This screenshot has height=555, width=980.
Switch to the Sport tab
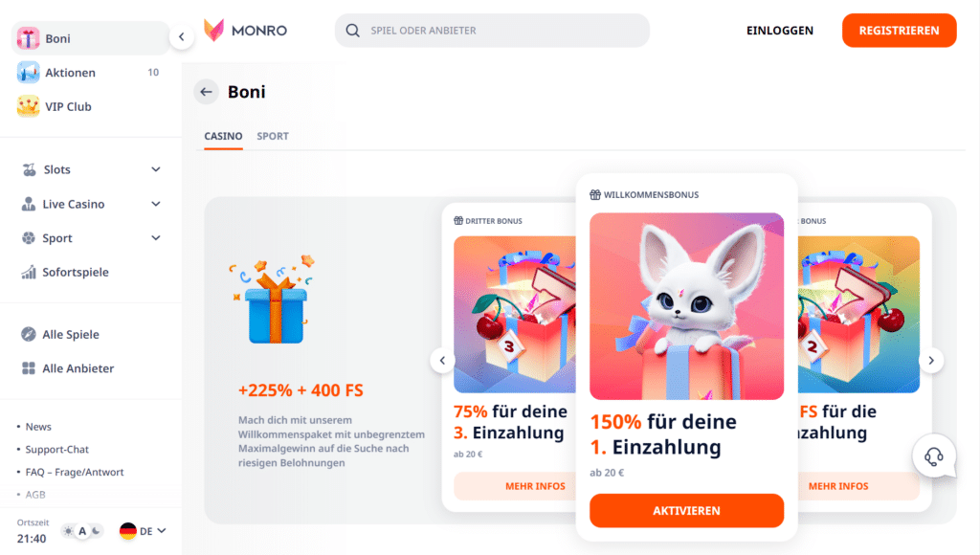coord(273,136)
